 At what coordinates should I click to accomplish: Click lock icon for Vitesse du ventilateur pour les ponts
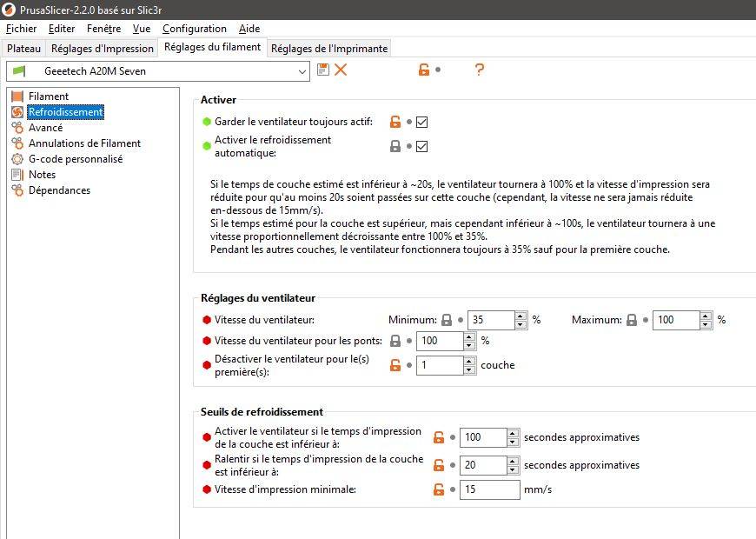395,341
